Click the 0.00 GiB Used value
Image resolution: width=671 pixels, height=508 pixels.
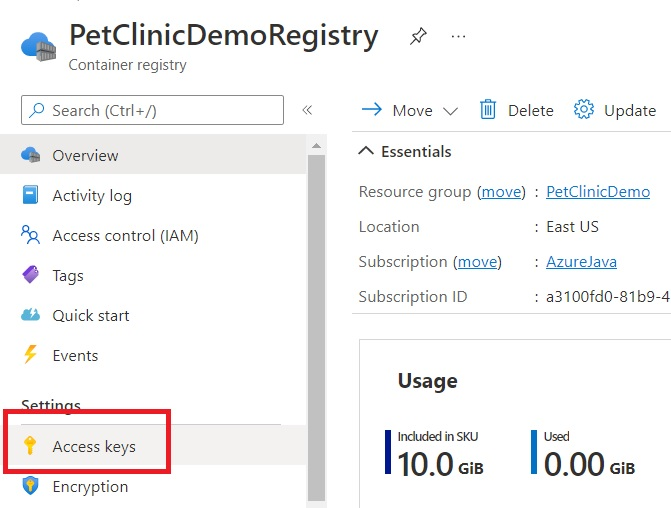click(589, 464)
